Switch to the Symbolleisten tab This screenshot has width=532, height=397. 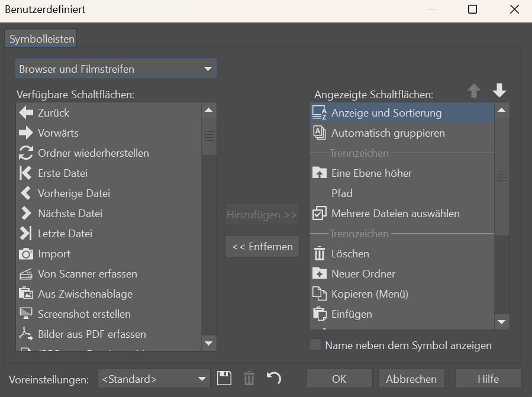41,38
